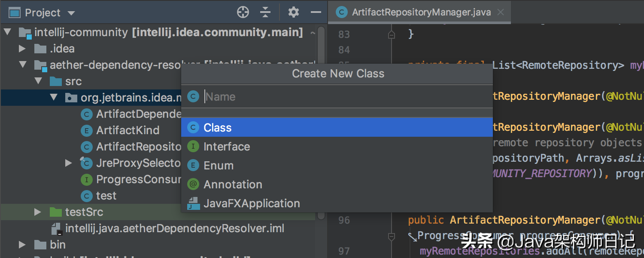Click the Enum type icon in popup

pos(193,166)
